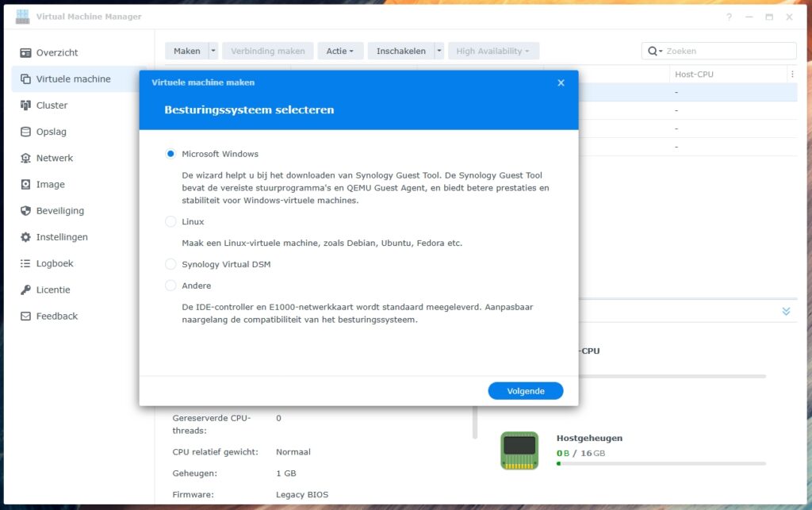This screenshot has width=812, height=510.
Task: Open Cluster via its sidebar icon
Action: 25,105
